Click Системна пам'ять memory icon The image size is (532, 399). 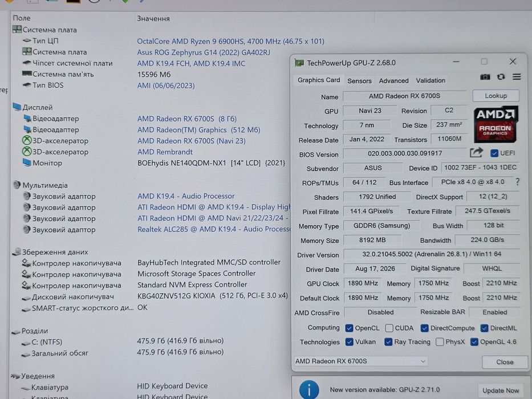pos(27,74)
